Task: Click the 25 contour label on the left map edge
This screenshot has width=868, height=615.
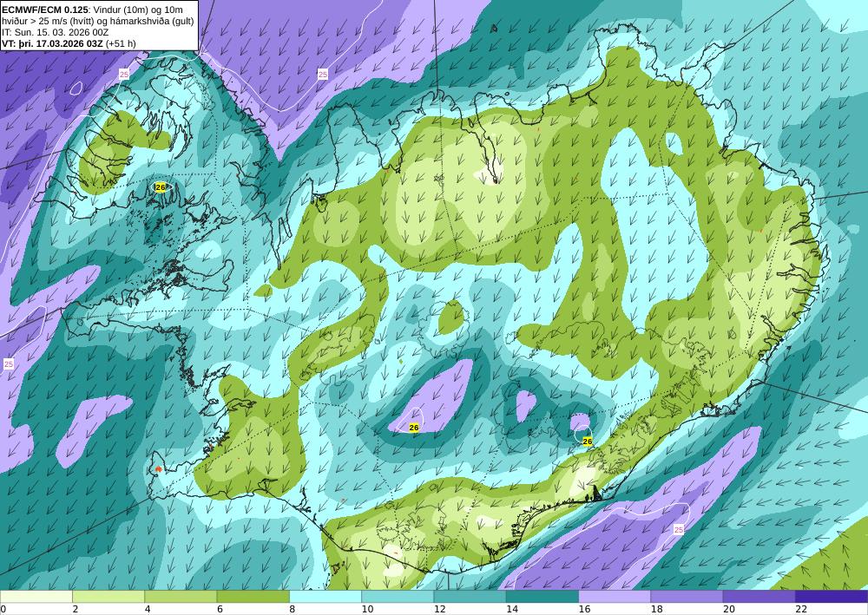Action: click(9, 364)
